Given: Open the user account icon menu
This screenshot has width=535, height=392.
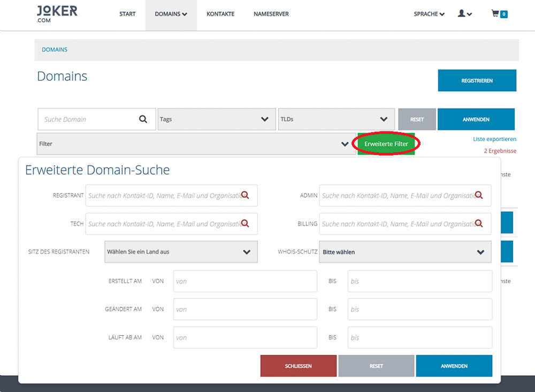Looking at the screenshot, I should [x=464, y=14].
